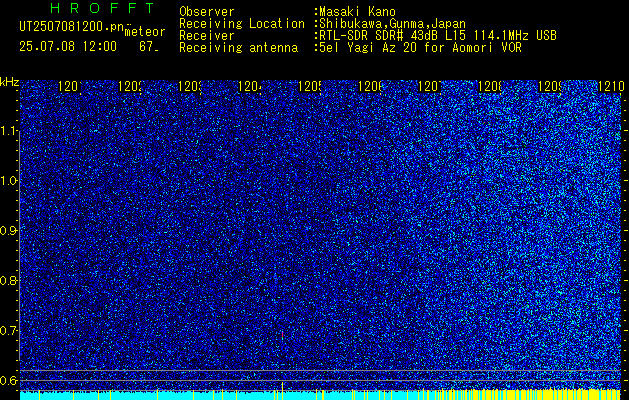Click the upper gray horizontal carrier line
629x400 pixels.
tap(321, 370)
